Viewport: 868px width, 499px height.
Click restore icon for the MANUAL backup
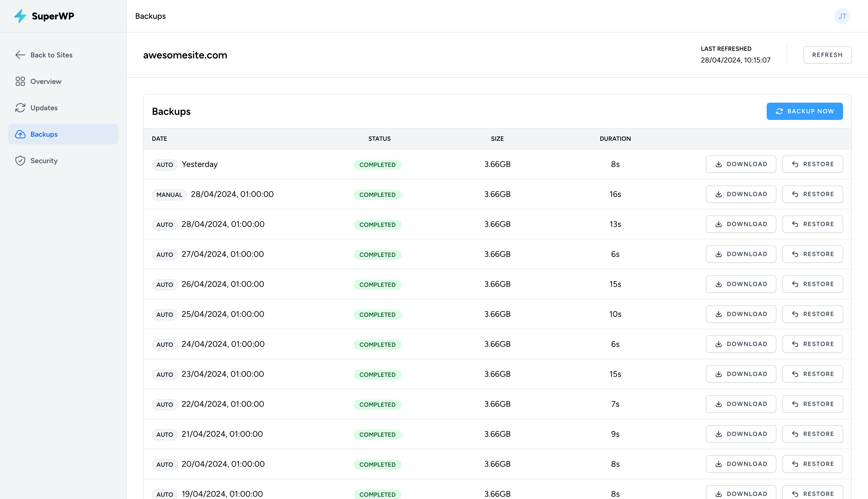(795, 194)
